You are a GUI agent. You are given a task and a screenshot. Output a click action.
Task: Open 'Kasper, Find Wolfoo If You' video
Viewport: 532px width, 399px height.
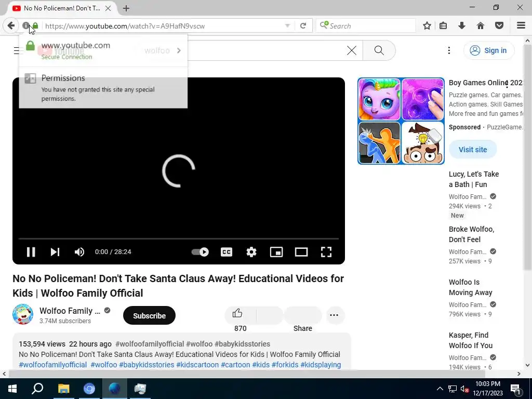pos(471,340)
